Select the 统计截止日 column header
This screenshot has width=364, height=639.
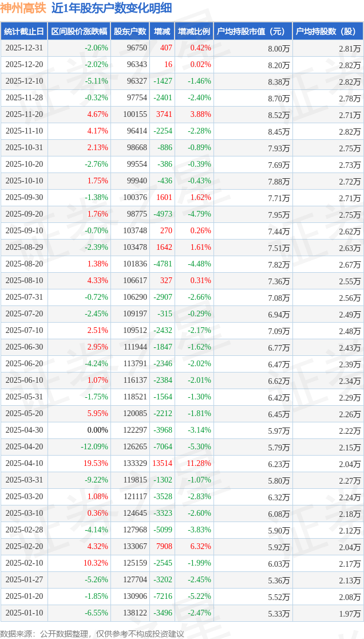(24, 32)
